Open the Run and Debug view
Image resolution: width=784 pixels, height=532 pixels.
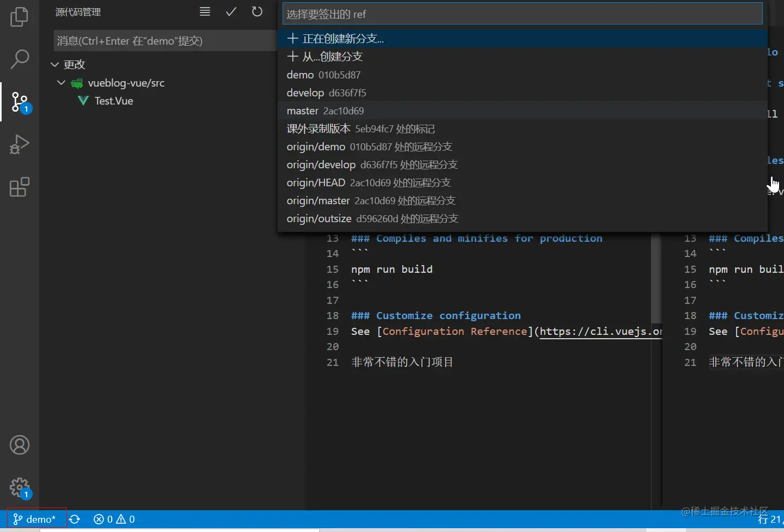point(20,144)
